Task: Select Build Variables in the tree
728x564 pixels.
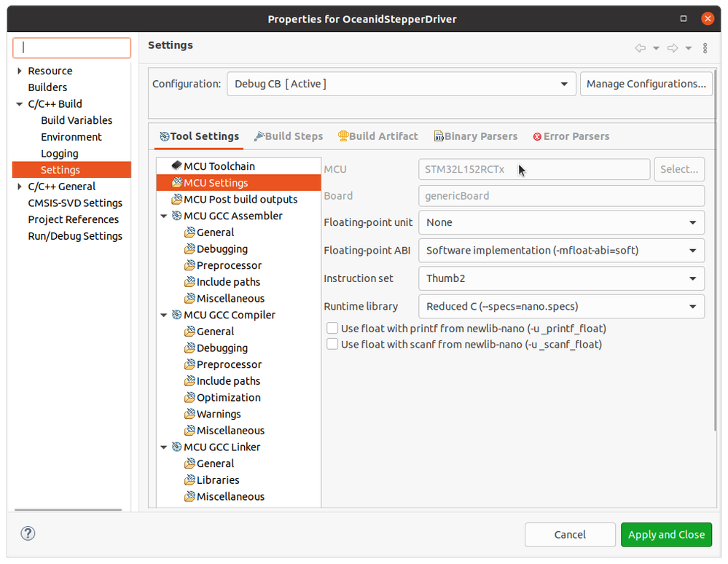Action: [77, 120]
